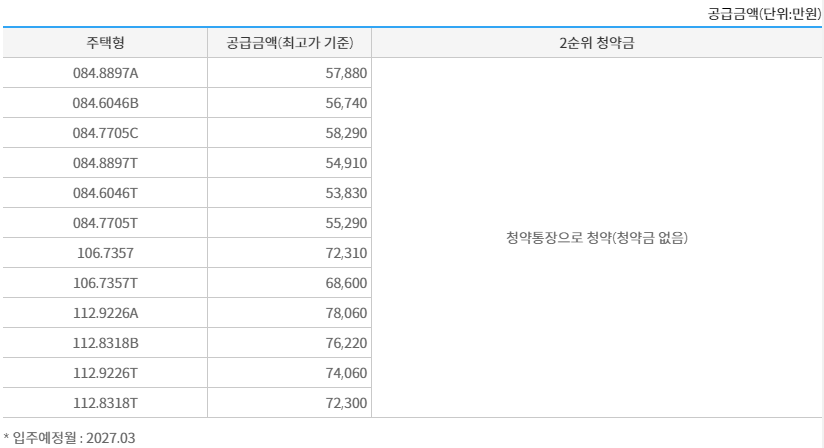The image size is (824, 448).
Task: Click housing type 112.8318B
Action: [x=105, y=342]
